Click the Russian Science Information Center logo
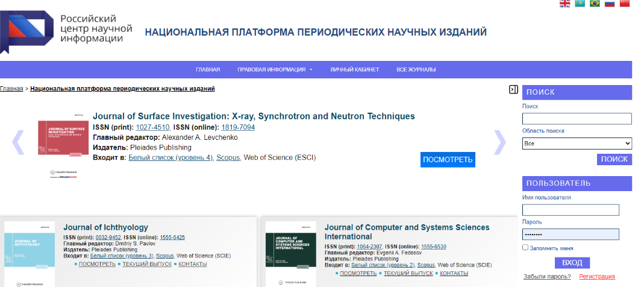The width and height of the screenshot is (644, 287). [x=66, y=31]
